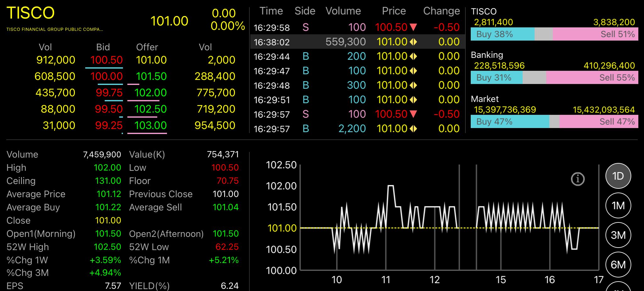The image size is (644, 291).
Task: Click %Chg 3M value +4.94%
Action: click(x=105, y=273)
